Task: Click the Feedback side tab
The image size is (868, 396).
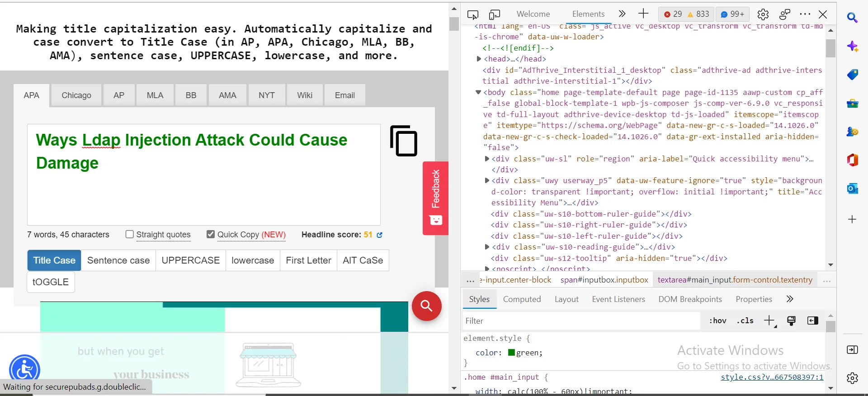Action: point(435,198)
